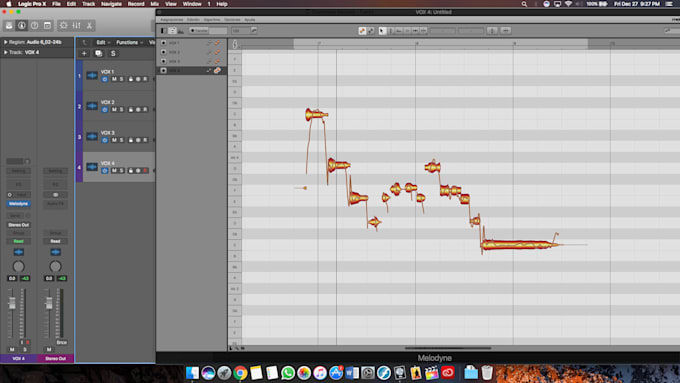Toggle power button on VOX 3 track

(105, 140)
